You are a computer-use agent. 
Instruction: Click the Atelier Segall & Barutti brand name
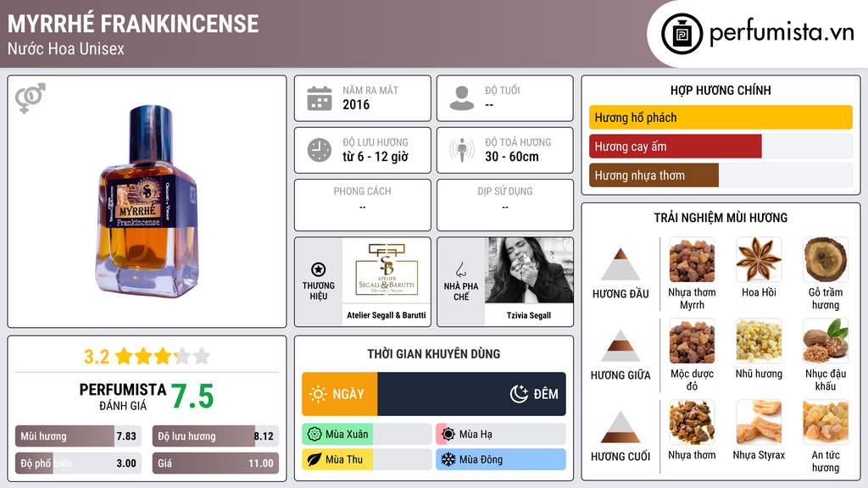click(387, 315)
